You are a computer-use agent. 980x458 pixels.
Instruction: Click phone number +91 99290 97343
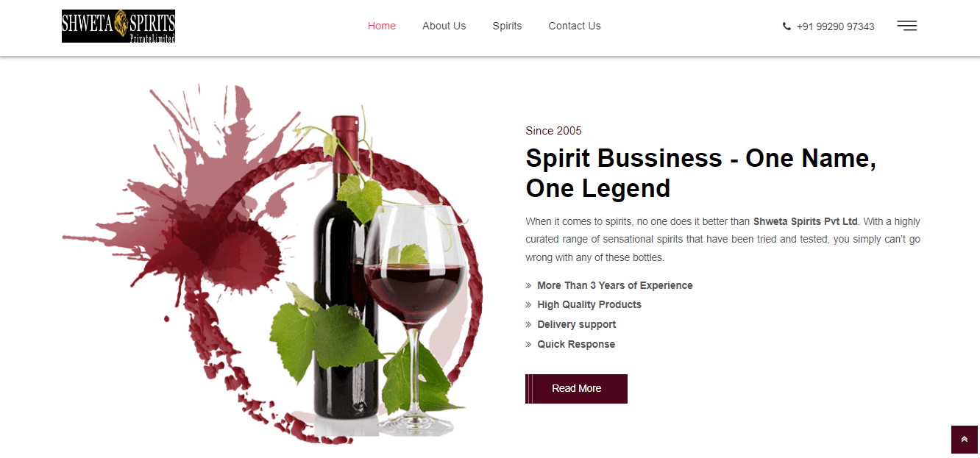[835, 26]
